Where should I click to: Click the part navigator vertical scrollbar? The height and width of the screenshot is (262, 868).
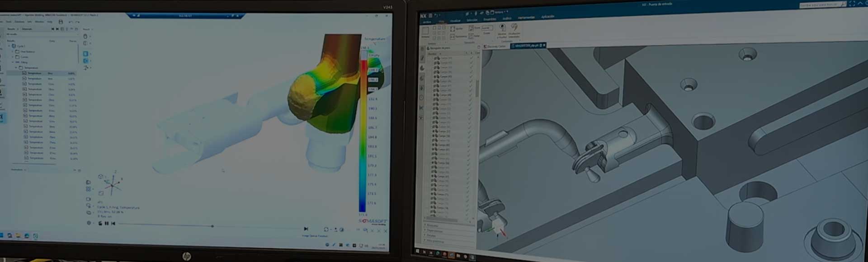pyautogui.click(x=477, y=88)
